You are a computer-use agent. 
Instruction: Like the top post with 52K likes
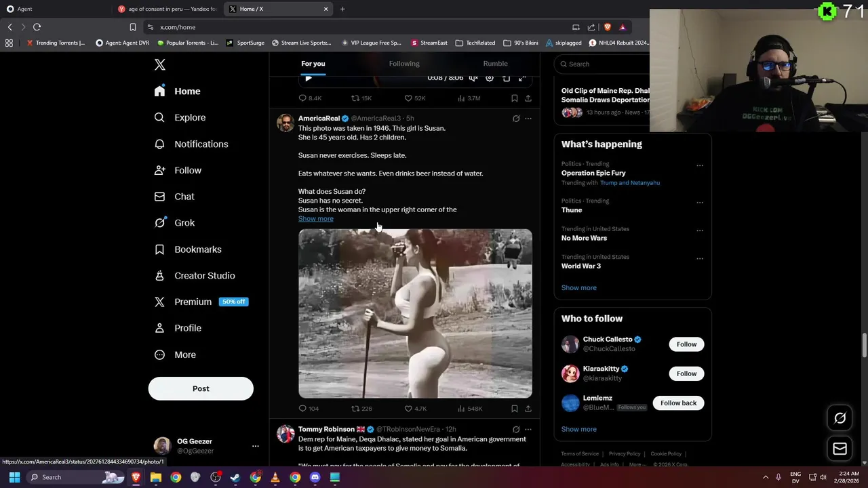point(414,98)
